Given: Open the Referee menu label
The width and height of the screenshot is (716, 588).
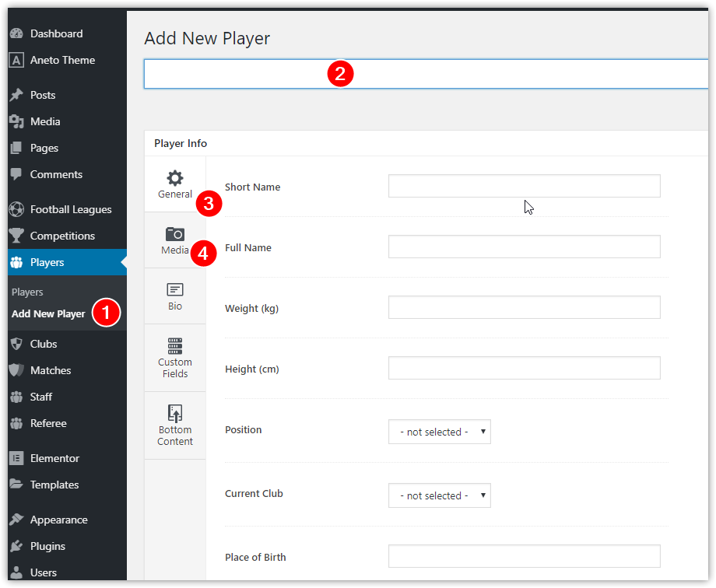Looking at the screenshot, I should click(x=48, y=424).
